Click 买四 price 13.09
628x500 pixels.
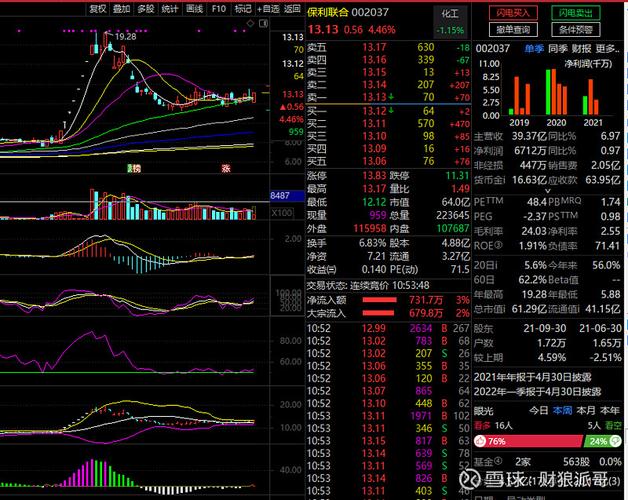coord(374,149)
